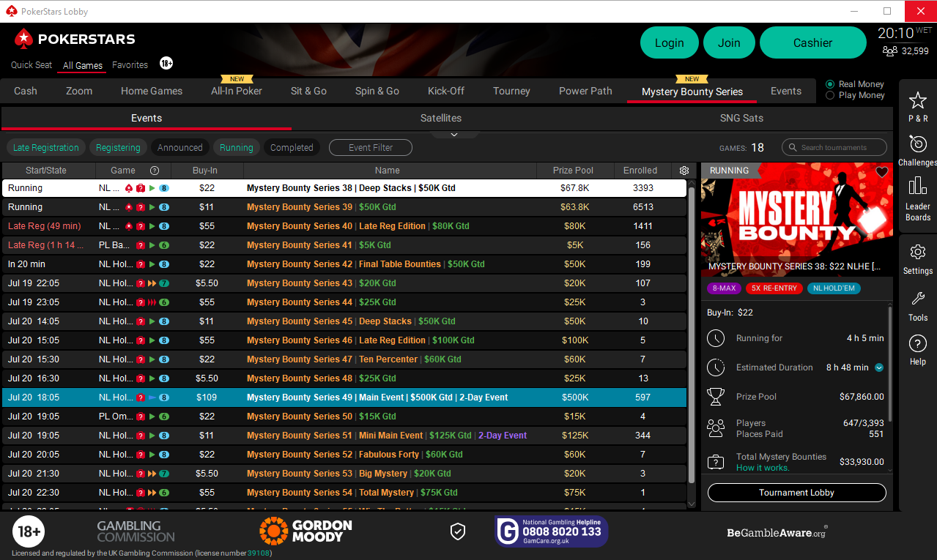Click search magnifier icon in tournaments box
Image resolution: width=937 pixels, height=560 pixels.
(x=793, y=147)
